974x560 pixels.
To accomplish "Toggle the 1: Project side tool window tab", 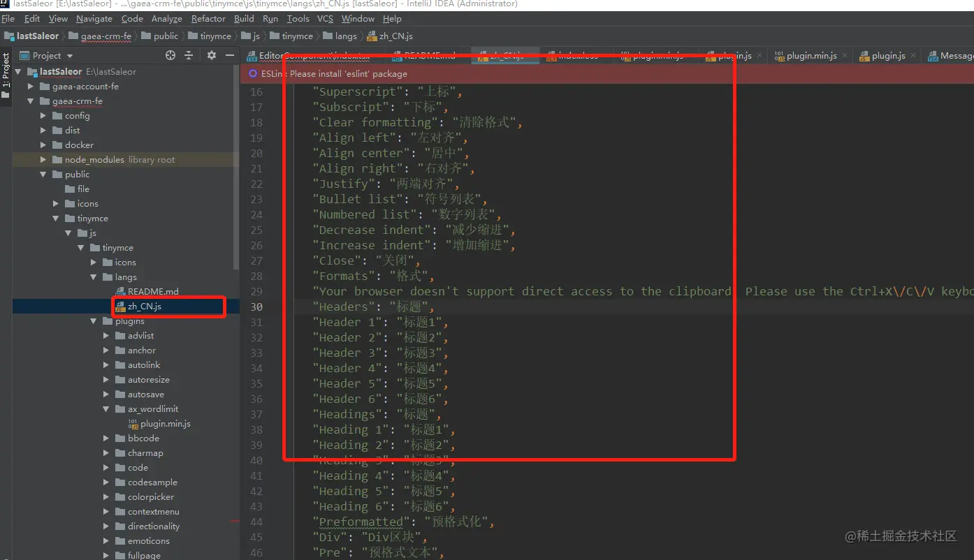I will click(6, 77).
